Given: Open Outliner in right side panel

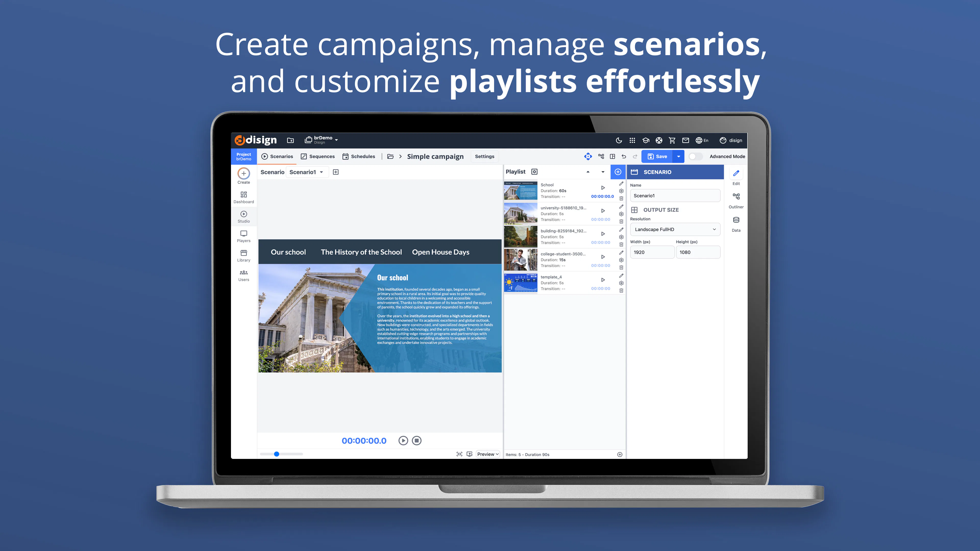Looking at the screenshot, I should pos(736,201).
